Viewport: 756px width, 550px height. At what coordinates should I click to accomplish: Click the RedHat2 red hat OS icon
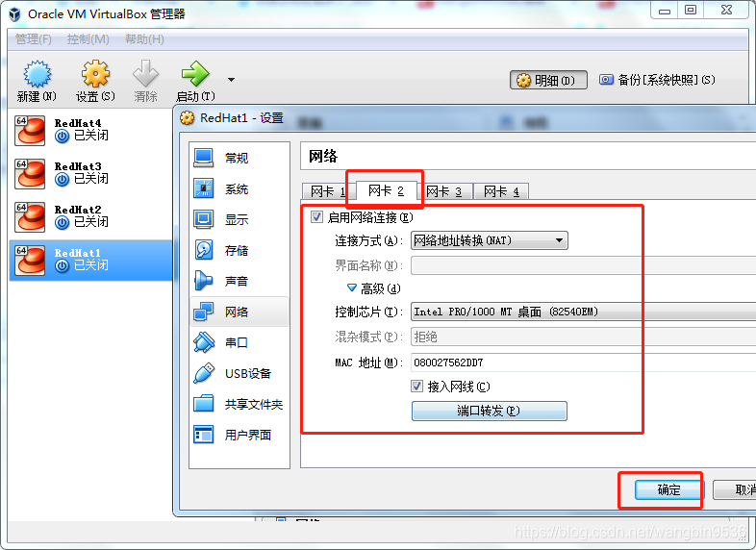pyautogui.click(x=30, y=217)
